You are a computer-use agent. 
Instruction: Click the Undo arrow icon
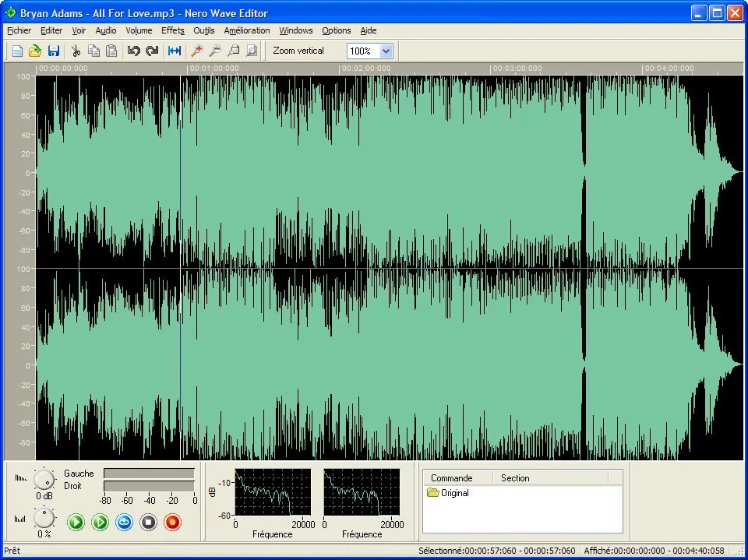(134, 51)
